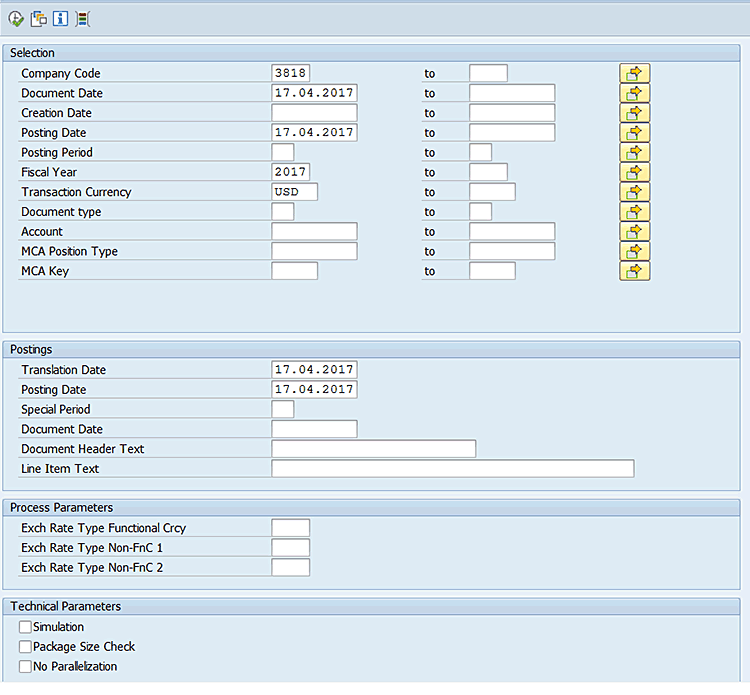Open multiple selection for MCA Key

click(634, 271)
